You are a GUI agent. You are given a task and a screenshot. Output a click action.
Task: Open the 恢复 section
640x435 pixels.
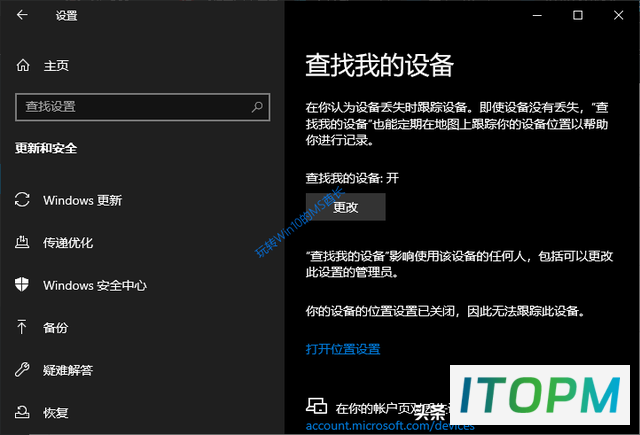[x=56, y=413]
